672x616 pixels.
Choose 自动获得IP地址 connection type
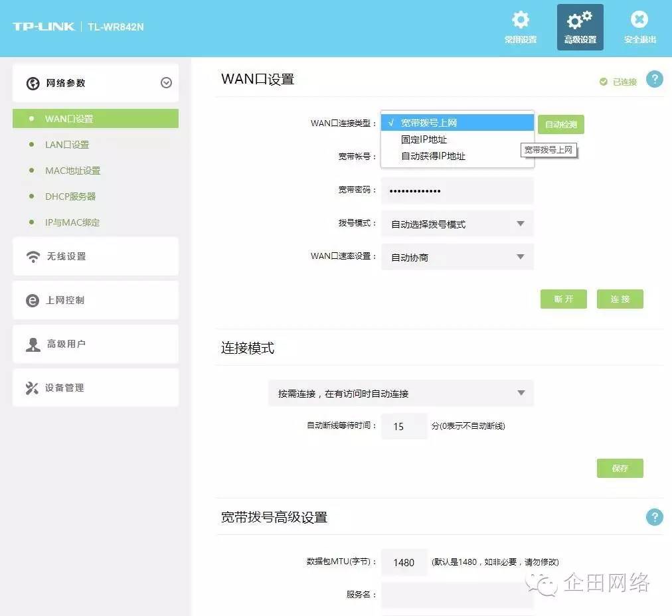coord(435,156)
